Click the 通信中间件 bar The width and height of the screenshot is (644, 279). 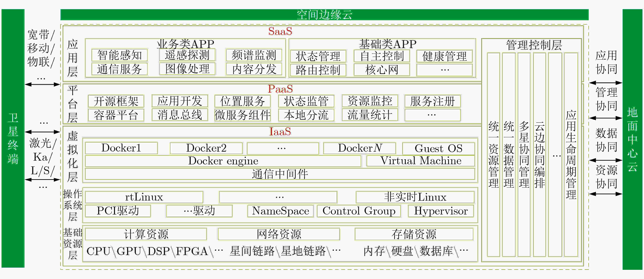(280, 174)
